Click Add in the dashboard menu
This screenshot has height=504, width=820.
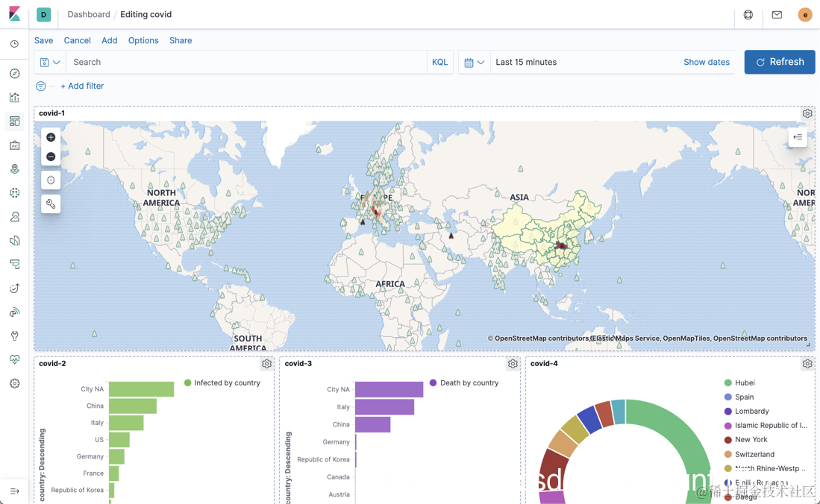coord(109,40)
